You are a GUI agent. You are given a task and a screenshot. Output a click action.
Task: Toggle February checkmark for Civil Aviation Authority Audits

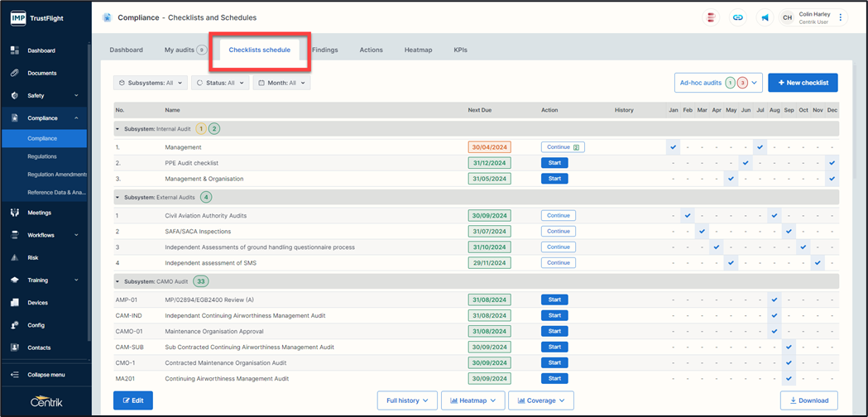(688, 216)
